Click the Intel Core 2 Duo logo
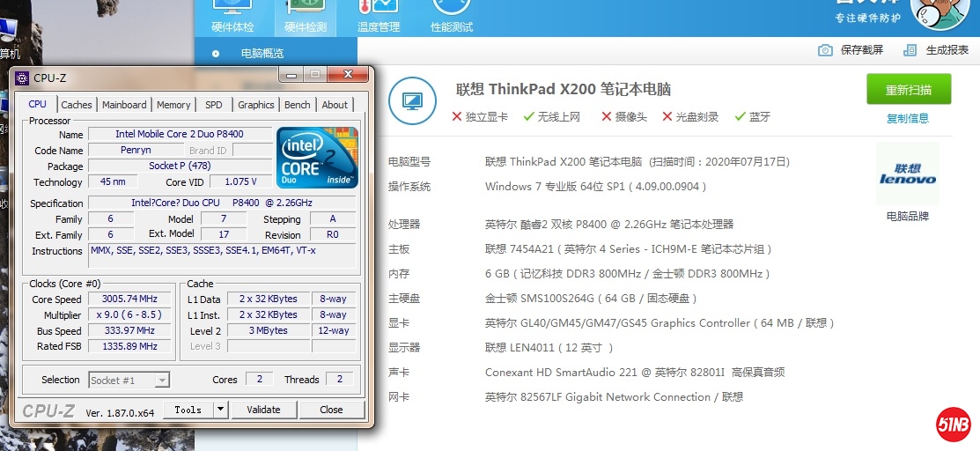 click(x=317, y=158)
